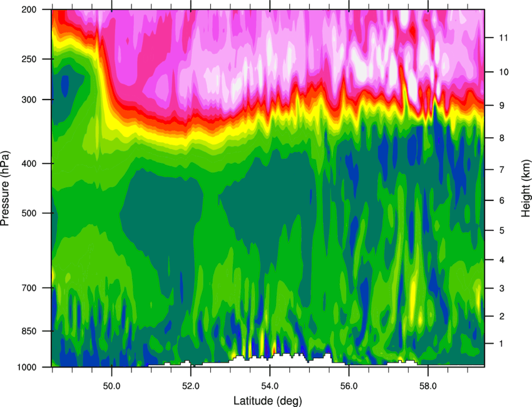Image resolution: width=532 pixels, height=407 pixels.
Task: Click the 5 km height label
Action: tap(502, 230)
